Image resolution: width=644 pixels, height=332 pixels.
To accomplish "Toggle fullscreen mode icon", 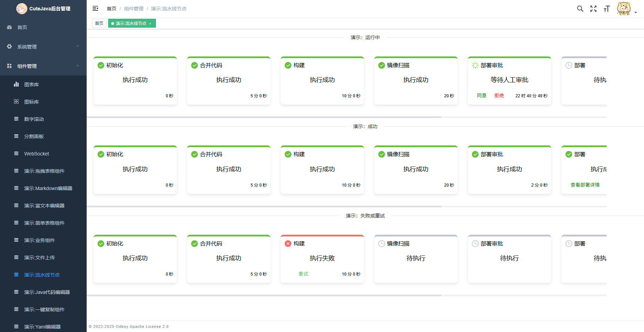I will [593, 9].
